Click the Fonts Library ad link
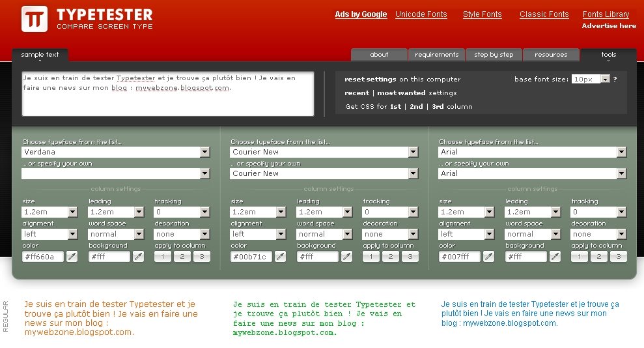 tap(606, 14)
